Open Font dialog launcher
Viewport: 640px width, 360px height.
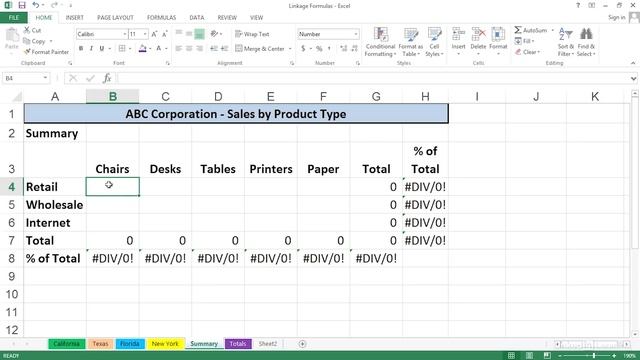(168, 63)
